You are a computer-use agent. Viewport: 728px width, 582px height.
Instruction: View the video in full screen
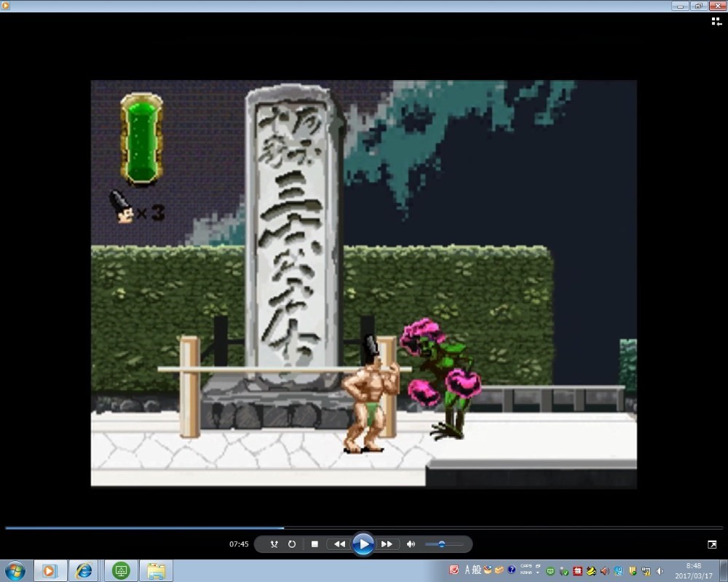click(712, 544)
